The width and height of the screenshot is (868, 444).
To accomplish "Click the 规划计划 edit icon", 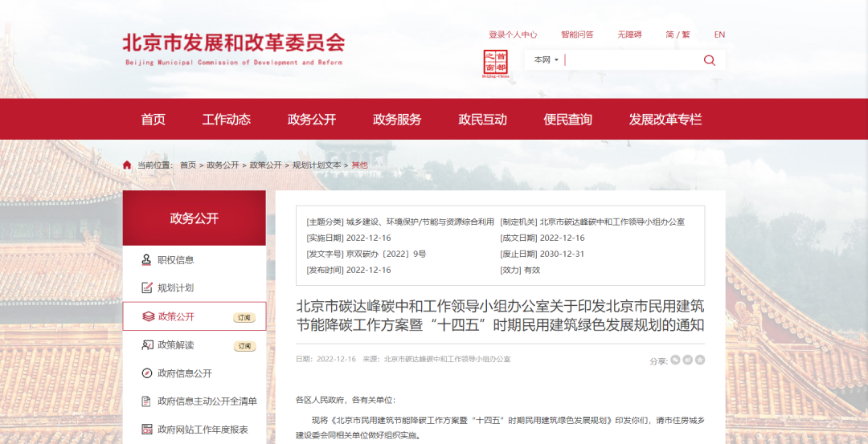I will (147, 287).
